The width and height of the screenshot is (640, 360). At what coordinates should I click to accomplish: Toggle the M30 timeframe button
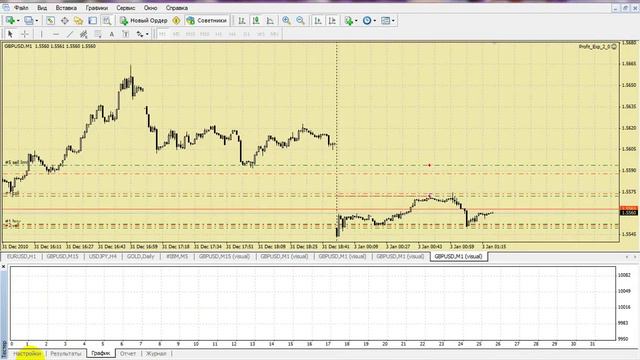(204, 34)
